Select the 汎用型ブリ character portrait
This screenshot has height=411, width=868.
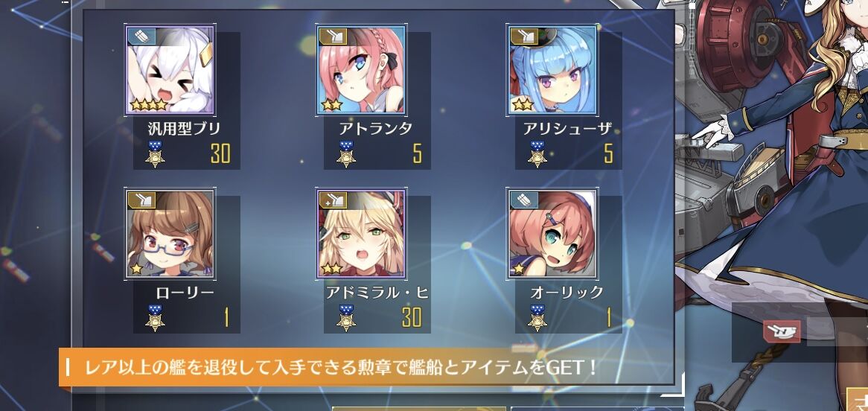[170, 70]
